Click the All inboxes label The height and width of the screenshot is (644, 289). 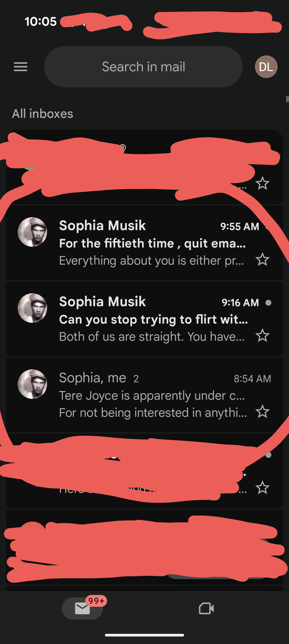43,114
